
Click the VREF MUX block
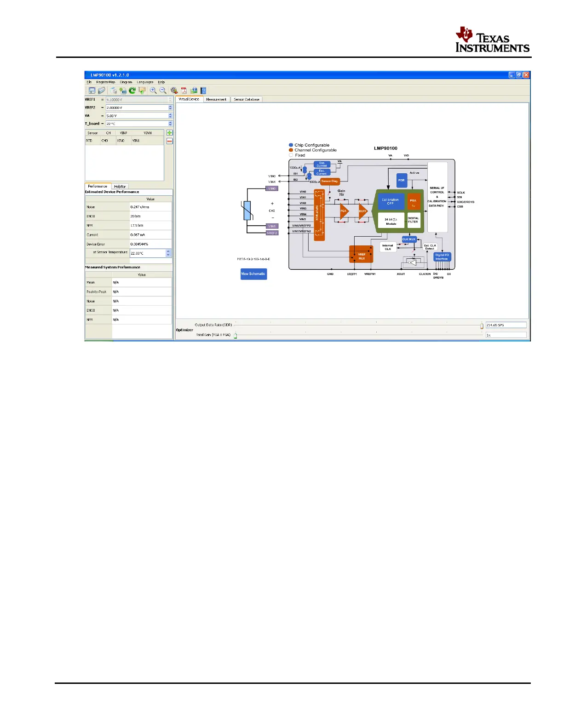coord(361,254)
